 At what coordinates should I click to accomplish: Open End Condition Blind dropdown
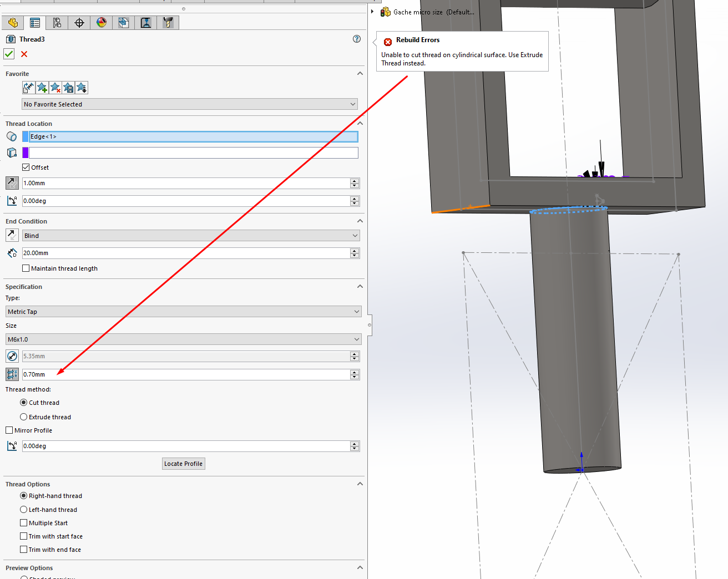191,236
